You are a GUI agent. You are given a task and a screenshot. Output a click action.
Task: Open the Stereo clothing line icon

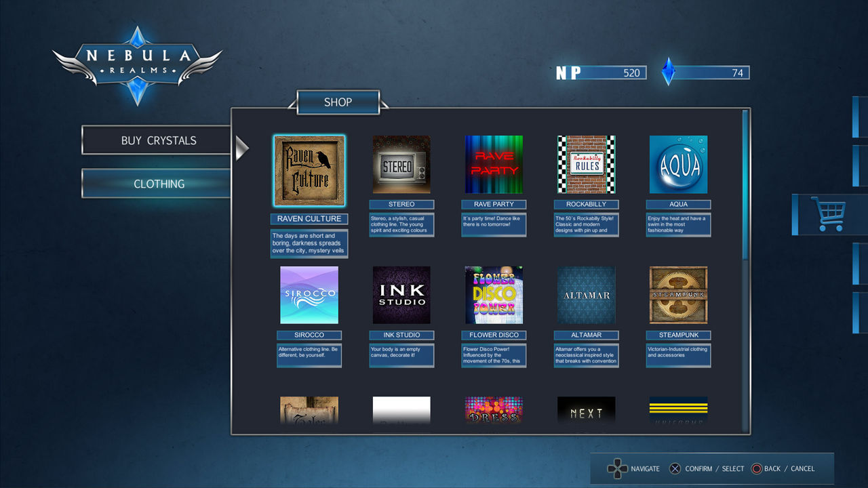click(401, 165)
